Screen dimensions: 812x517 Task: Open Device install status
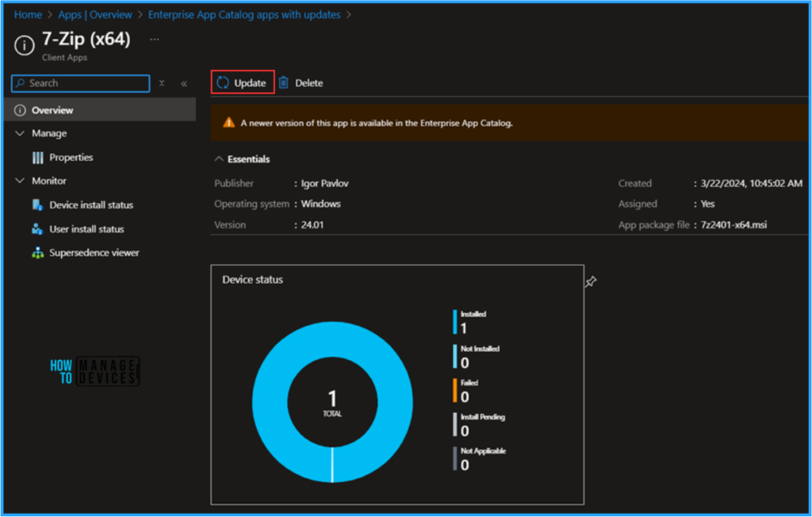point(91,205)
